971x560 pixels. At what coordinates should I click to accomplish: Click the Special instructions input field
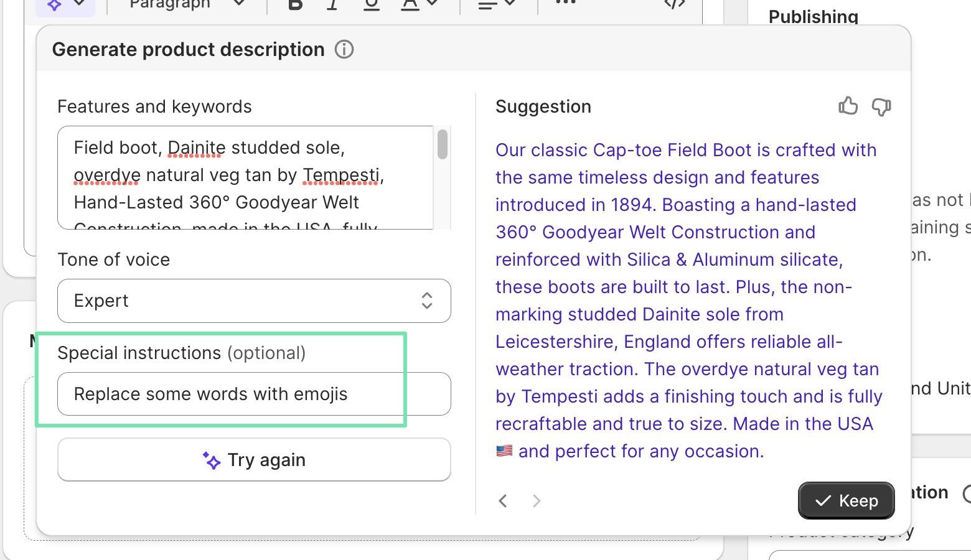pos(254,394)
